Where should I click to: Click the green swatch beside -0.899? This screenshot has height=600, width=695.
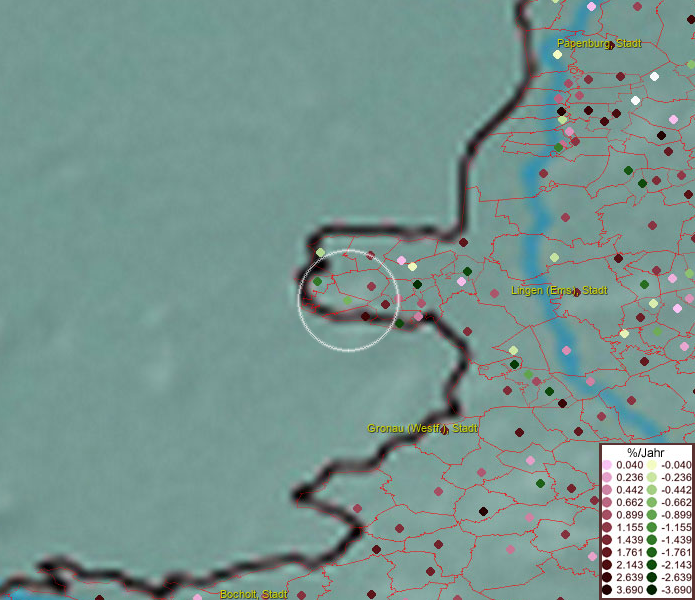[x=652, y=515]
